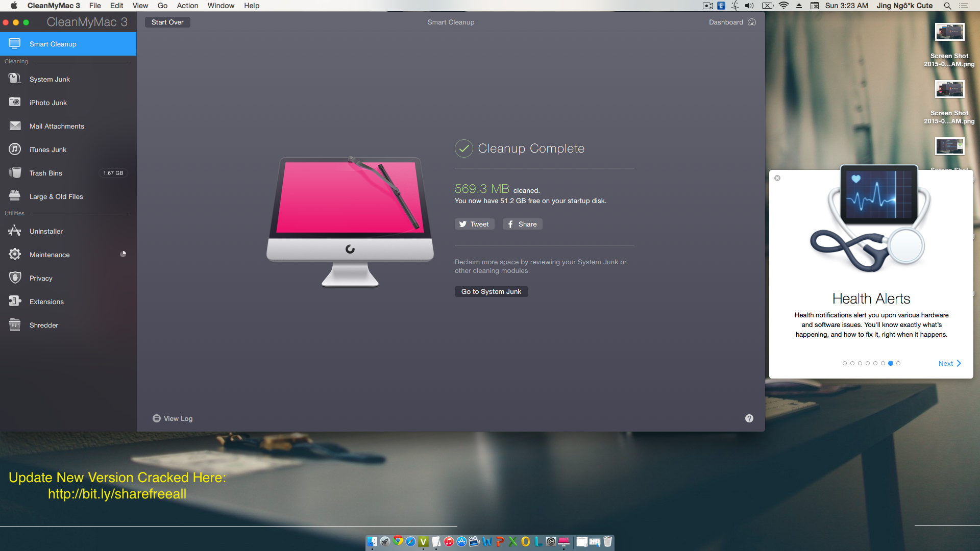Open the Uninstaller utility

46,231
